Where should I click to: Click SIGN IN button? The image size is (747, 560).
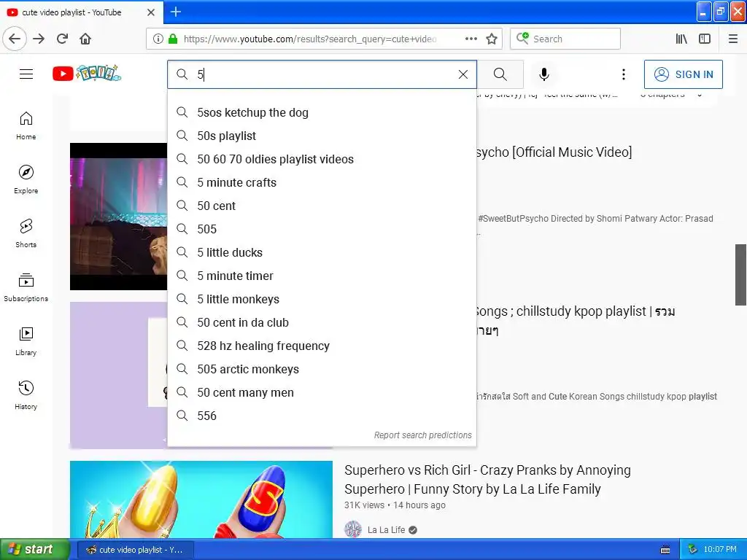coord(683,74)
